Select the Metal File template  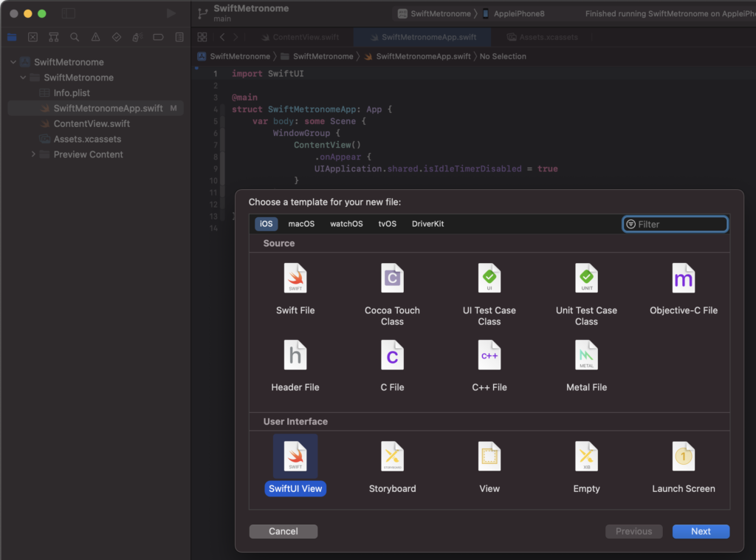586,366
